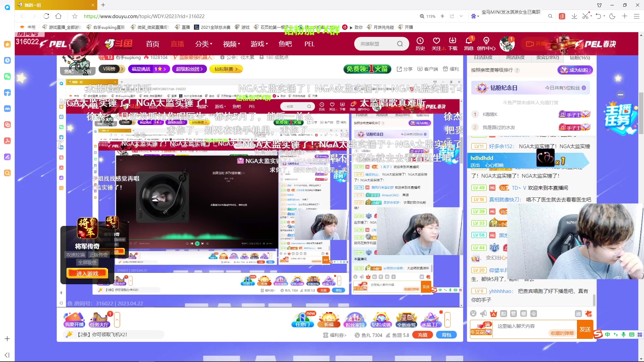The width and height of the screenshot is (644, 362).
Task: Open the font style crown 'A' icon
Action: (x=493, y=313)
